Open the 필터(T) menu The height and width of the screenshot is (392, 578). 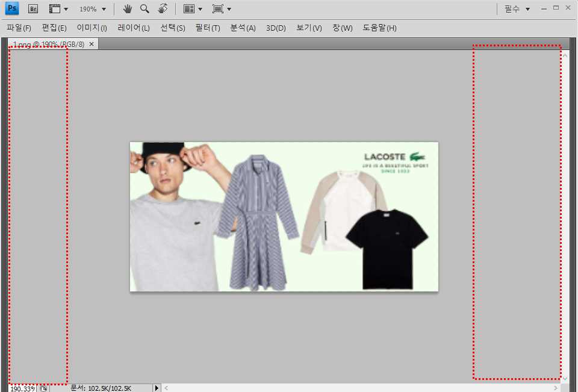[208, 28]
